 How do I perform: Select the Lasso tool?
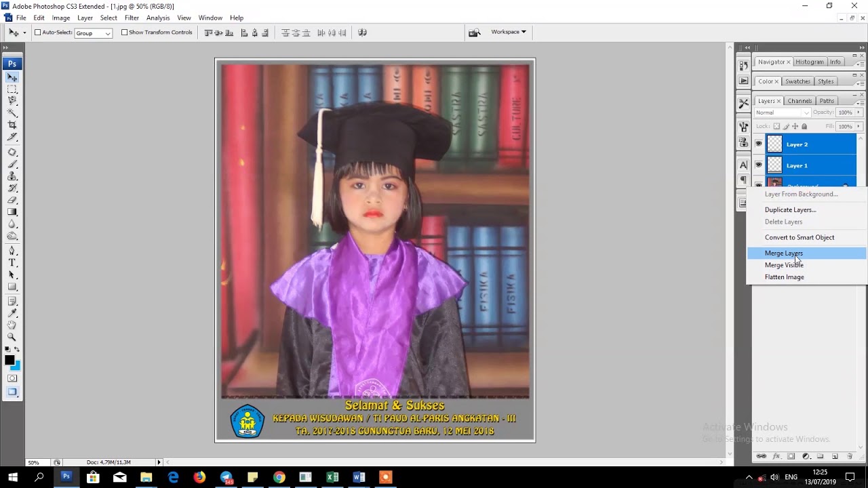12,101
